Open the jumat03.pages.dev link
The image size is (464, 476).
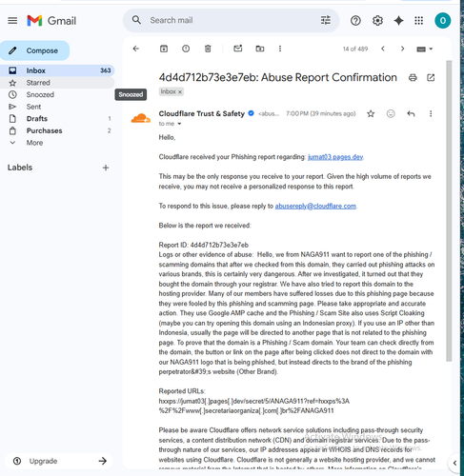tap(335, 157)
